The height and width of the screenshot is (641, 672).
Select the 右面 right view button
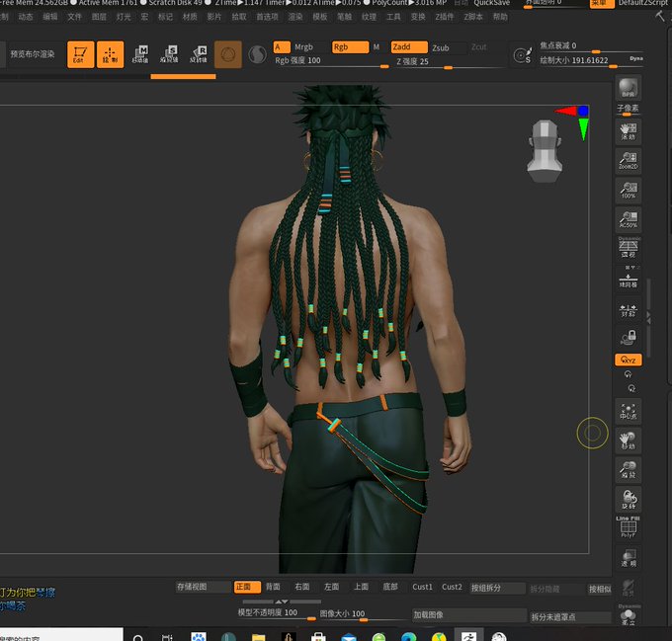point(302,587)
